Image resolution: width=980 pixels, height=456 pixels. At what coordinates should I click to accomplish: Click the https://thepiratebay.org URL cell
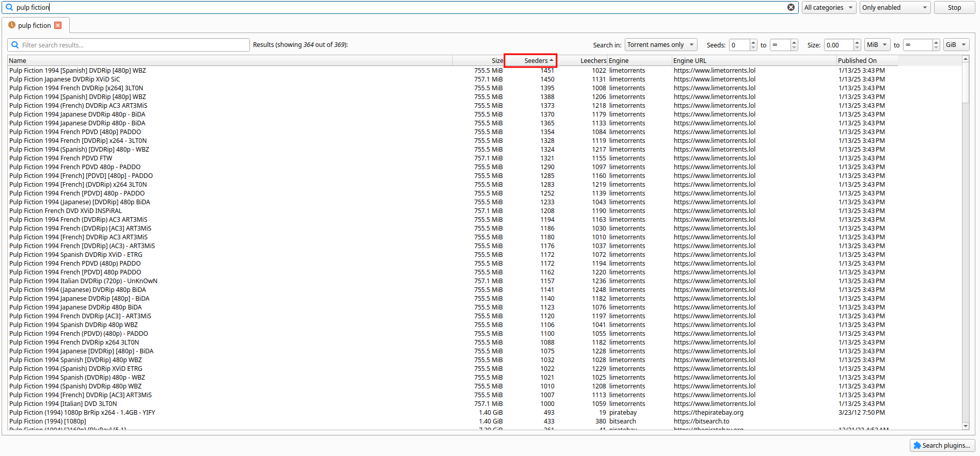click(x=708, y=413)
